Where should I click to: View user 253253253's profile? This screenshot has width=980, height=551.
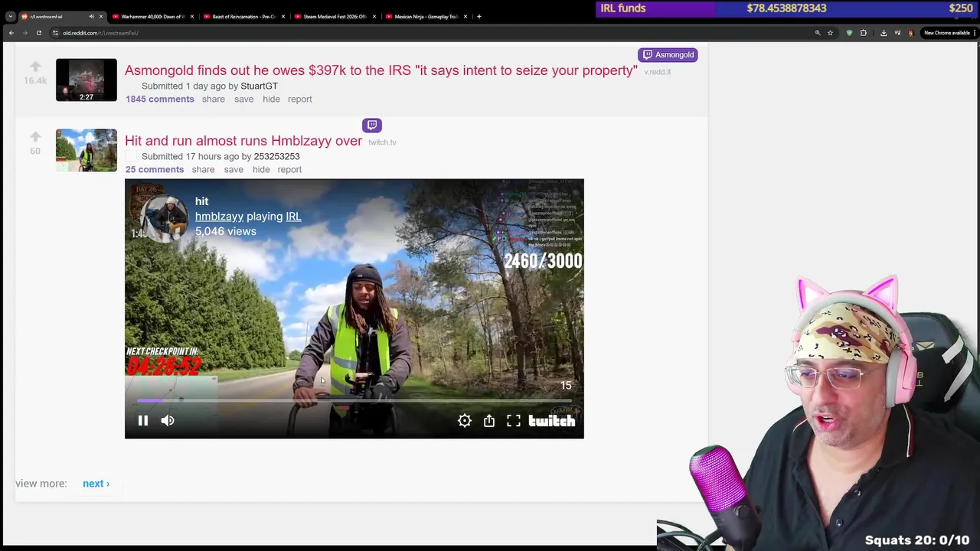click(276, 156)
